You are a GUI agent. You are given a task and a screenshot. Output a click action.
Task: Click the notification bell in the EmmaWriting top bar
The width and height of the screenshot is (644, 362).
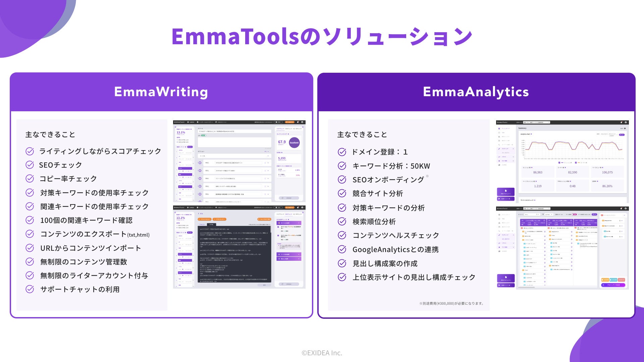(298, 122)
